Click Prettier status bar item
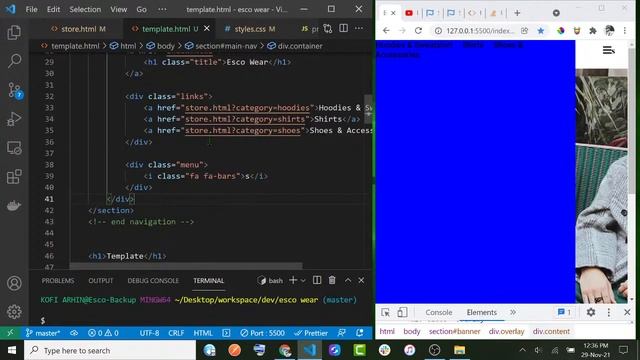Image resolution: width=640 pixels, height=360 pixels. [311, 333]
